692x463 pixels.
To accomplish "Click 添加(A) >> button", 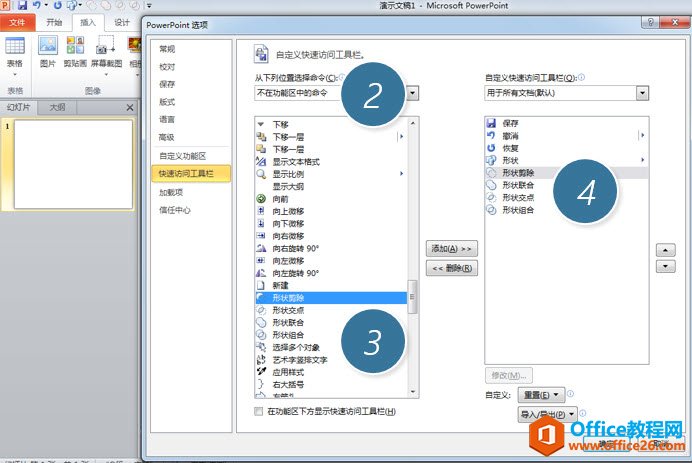I will (451, 248).
